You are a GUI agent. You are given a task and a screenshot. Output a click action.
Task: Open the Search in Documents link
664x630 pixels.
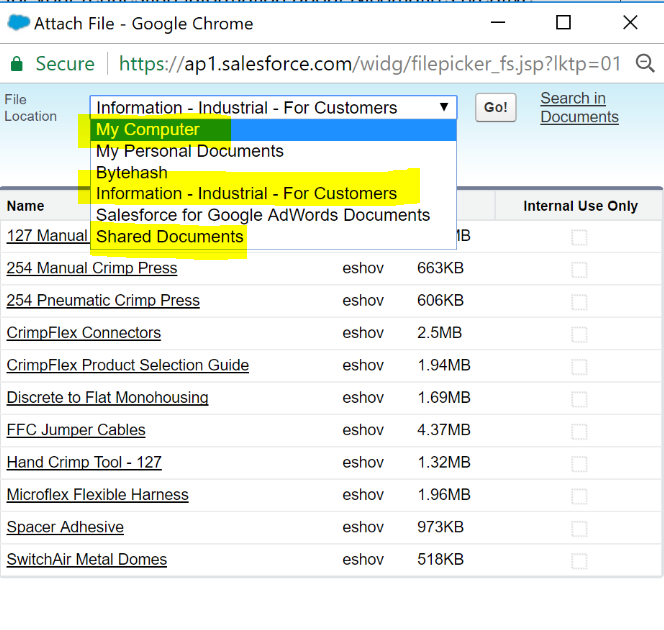tap(579, 108)
